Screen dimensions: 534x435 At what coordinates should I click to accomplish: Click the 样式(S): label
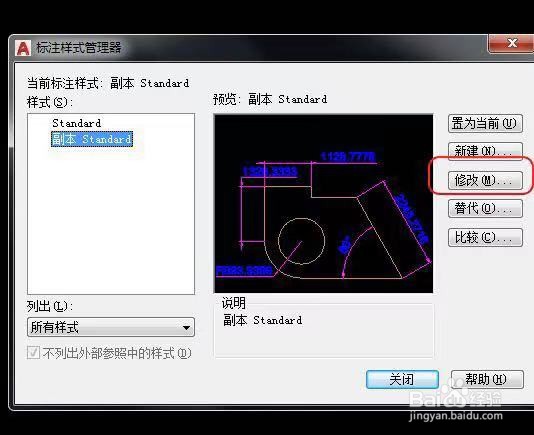[x=49, y=102]
